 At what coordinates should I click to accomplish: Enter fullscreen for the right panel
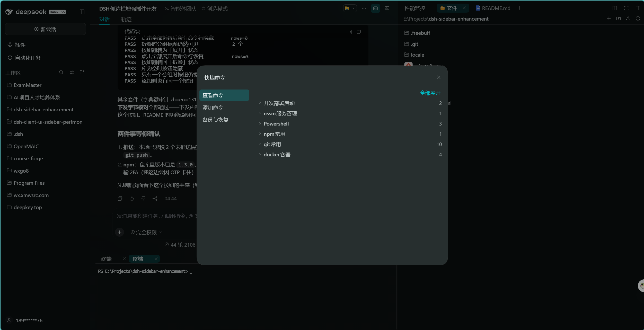tap(626, 8)
